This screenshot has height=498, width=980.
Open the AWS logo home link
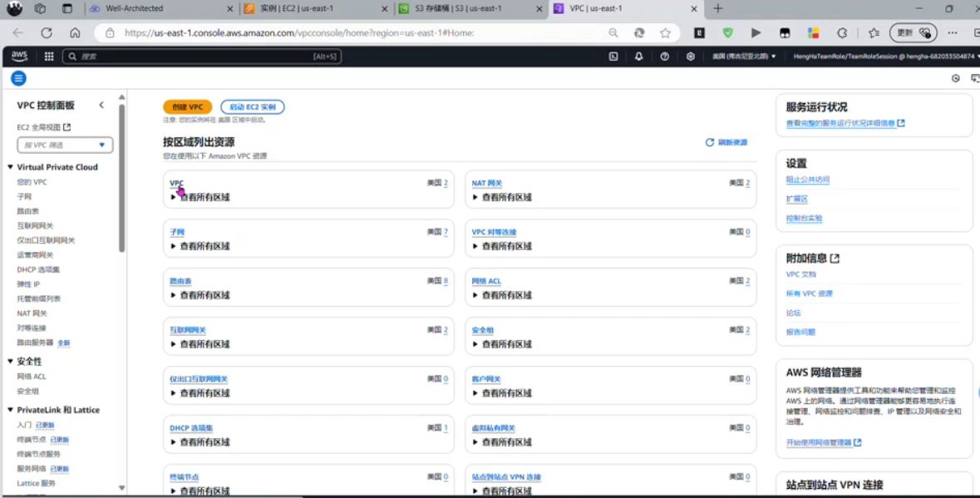pos(19,56)
